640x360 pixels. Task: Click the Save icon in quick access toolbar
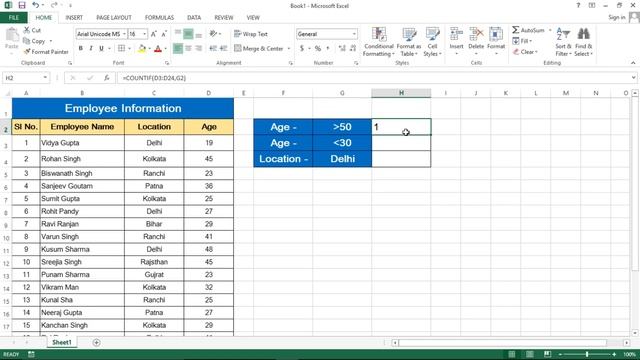(x=22, y=5)
